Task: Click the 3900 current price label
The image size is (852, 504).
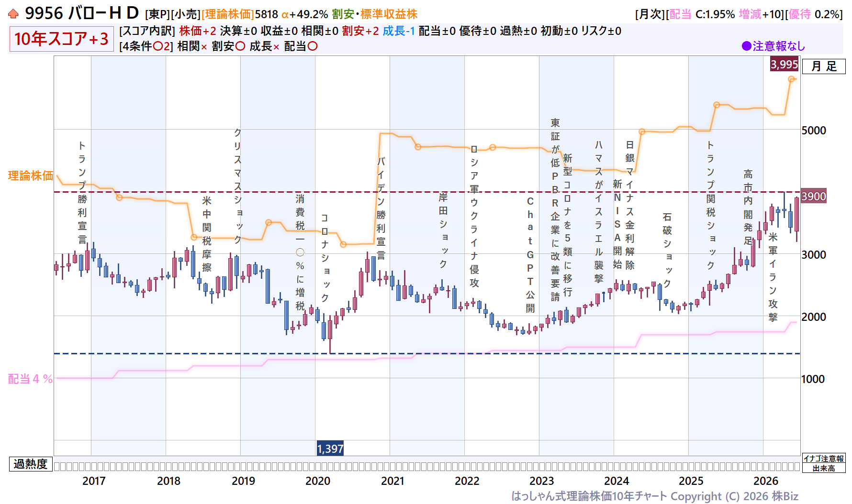Action: click(x=814, y=197)
